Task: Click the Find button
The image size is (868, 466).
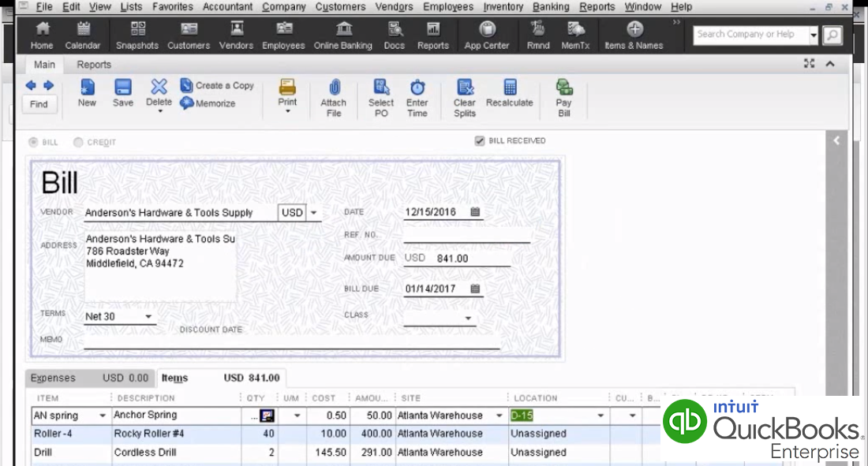Action: point(39,104)
